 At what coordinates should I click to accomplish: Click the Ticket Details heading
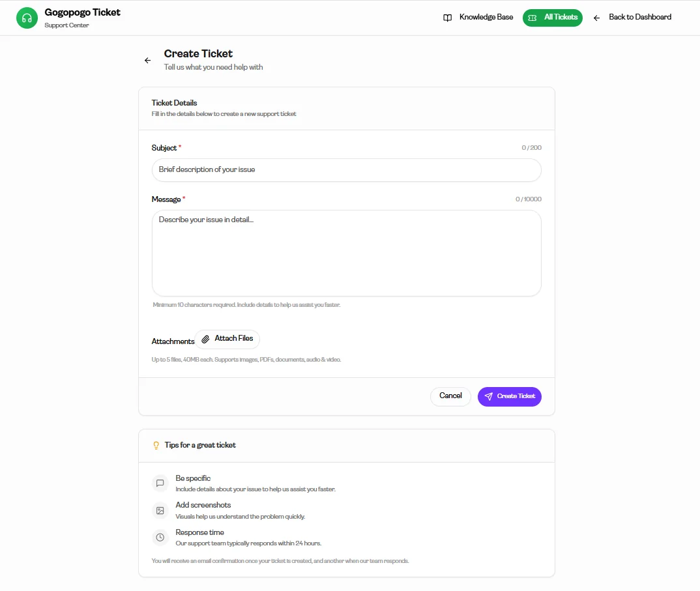(174, 103)
